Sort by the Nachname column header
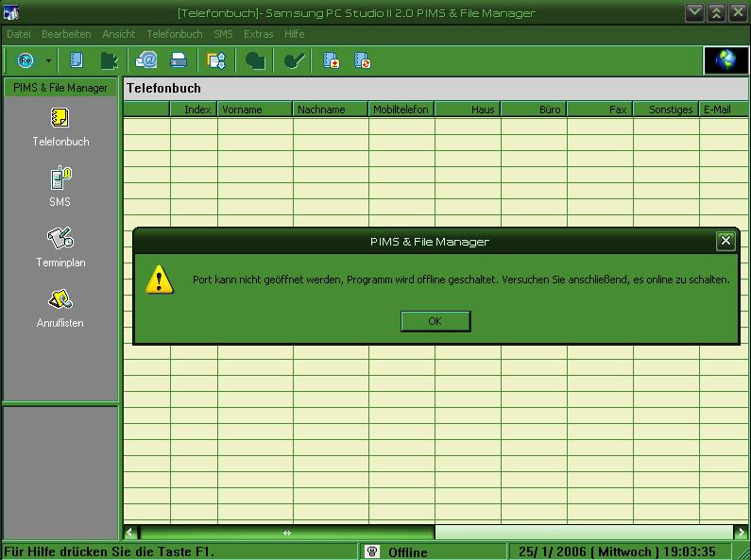The image size is (751, 560). 331,110
